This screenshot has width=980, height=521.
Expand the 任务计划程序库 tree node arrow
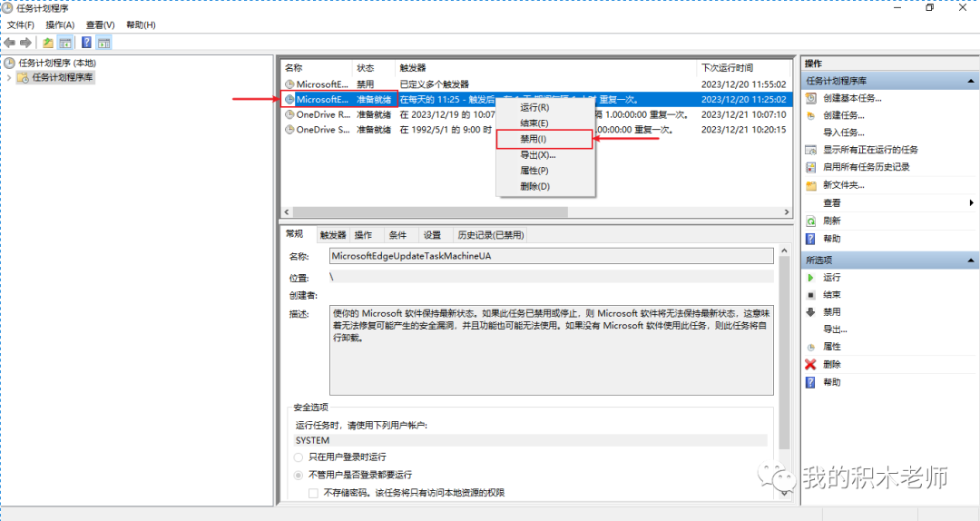(x=9, y=77)
